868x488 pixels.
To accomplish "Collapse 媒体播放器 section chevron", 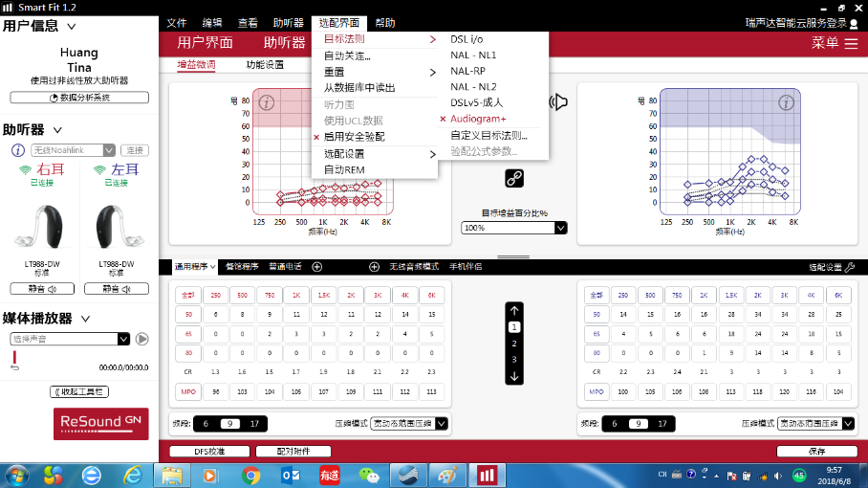I will click(x=85, y=319).
